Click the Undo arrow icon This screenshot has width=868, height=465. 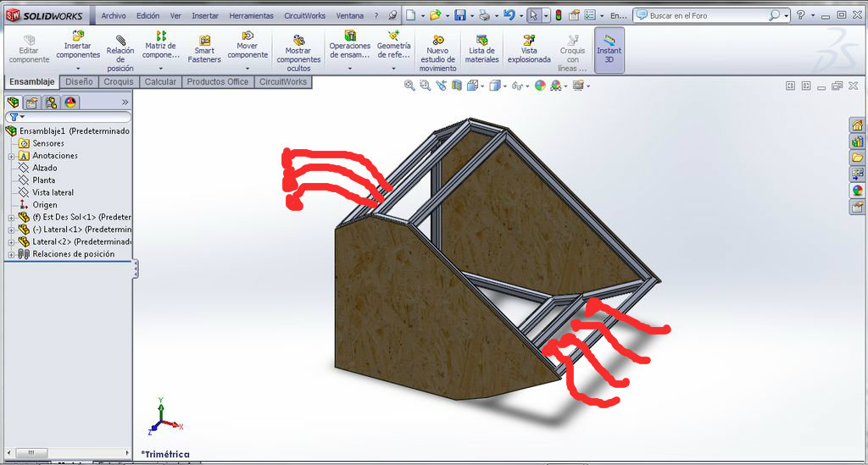point(509,15)
